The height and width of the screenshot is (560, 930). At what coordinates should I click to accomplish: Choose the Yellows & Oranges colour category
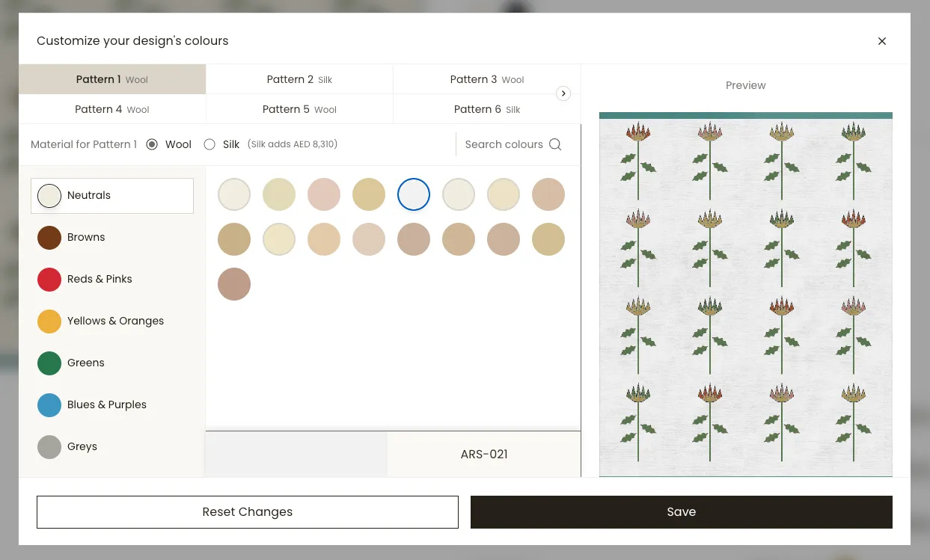[112, 321]
